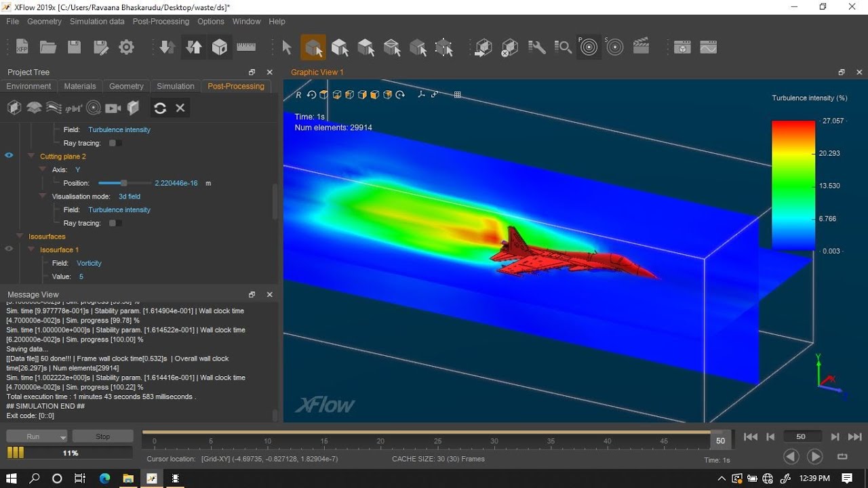This screenshot has width=868, height=488.
Task: Click the P probe target icon
Action: 589,47
